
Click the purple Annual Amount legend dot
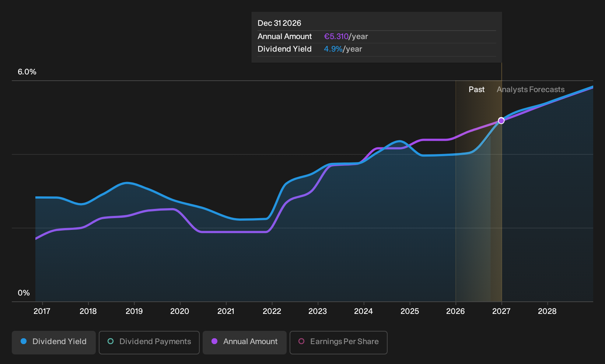[x=214, y=342]
